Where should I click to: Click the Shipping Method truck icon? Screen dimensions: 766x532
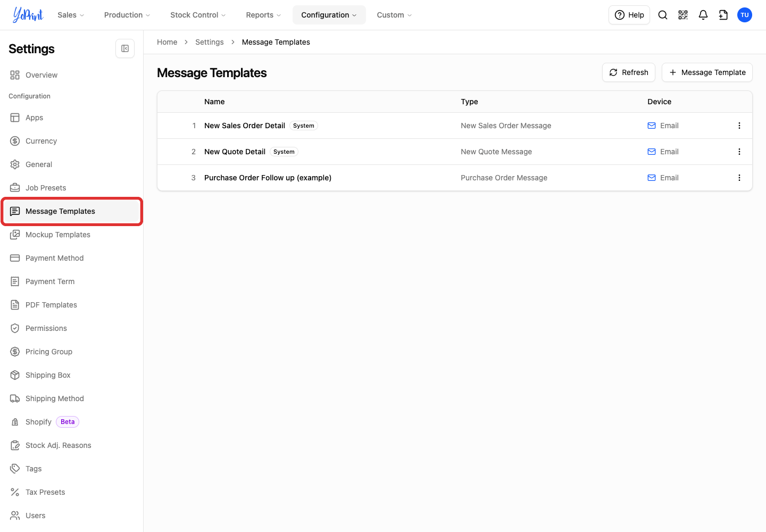15,398
